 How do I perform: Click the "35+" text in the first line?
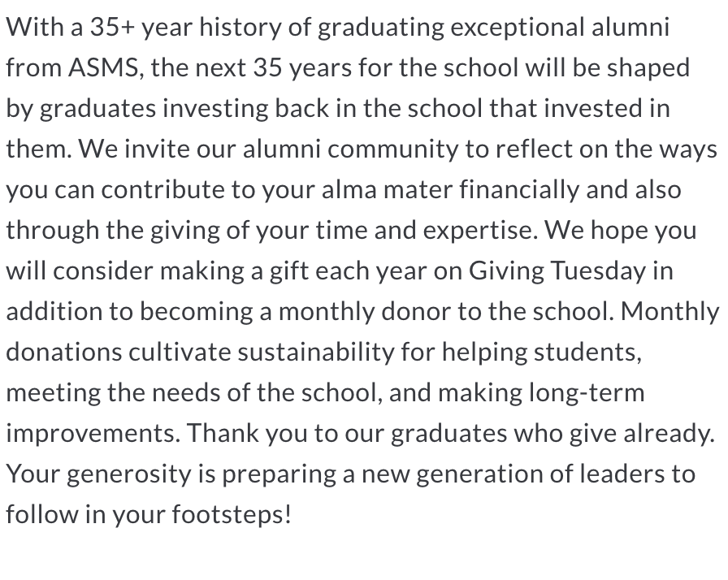pos(113,27)
